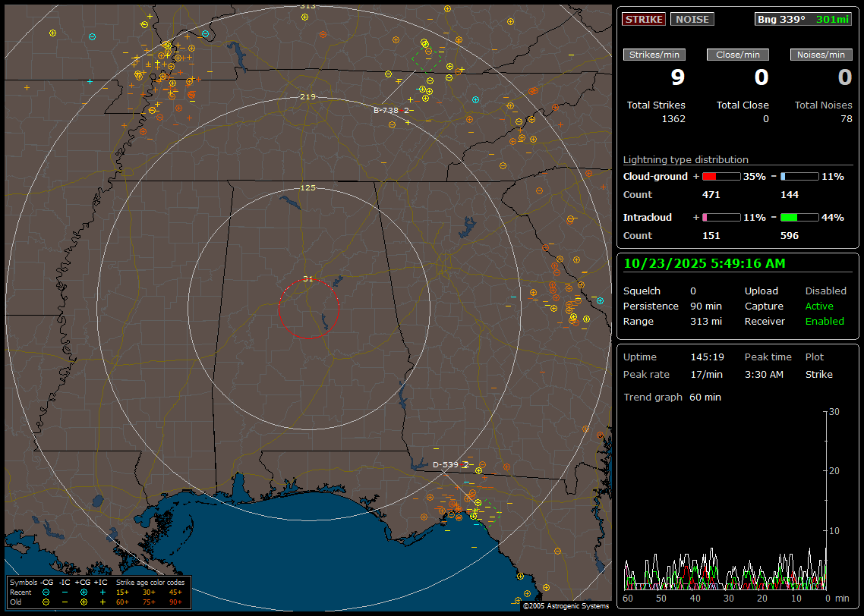Click the Close/min button
The width and height of the screenshot is (864, 616).
738,55
